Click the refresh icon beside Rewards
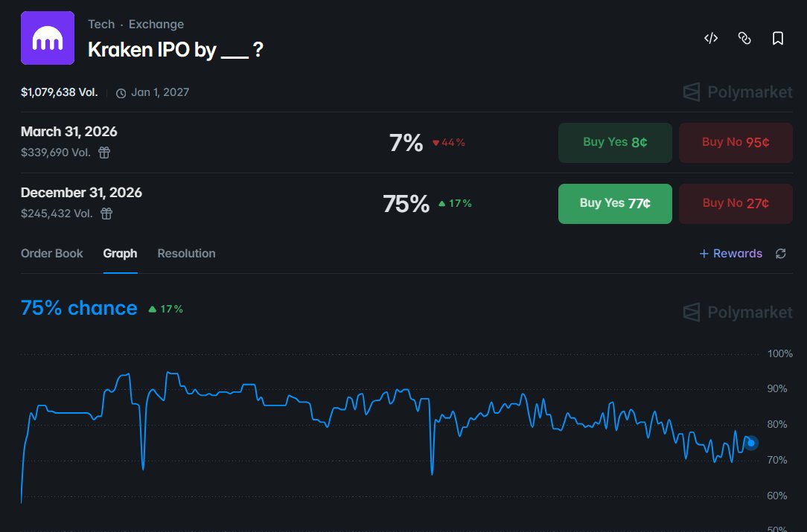Image resolution: width=807 pixels, height=532 pixels. pos(781,253)
